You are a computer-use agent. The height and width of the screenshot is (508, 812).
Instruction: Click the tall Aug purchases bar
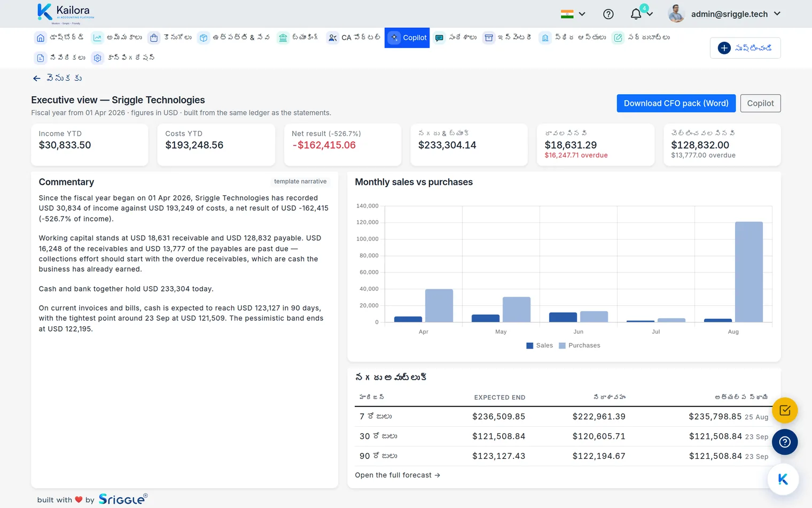749,272
